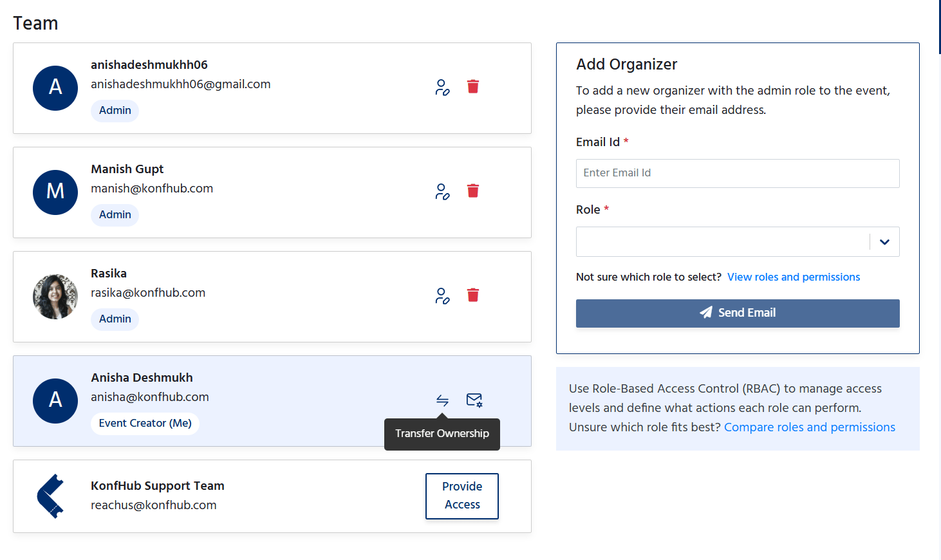Edit Manish Gupt's role
Viewport: 941px width, 560px height.
[442, 192]
